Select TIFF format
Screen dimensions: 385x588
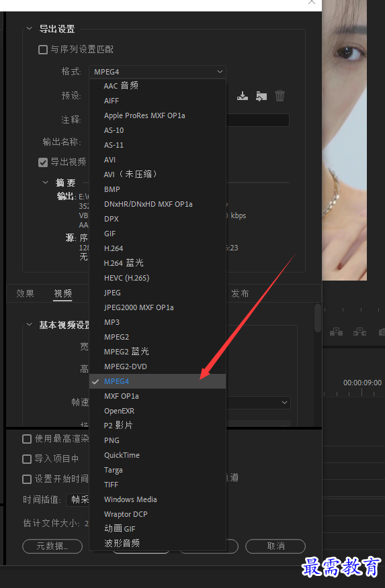point(157,485)
